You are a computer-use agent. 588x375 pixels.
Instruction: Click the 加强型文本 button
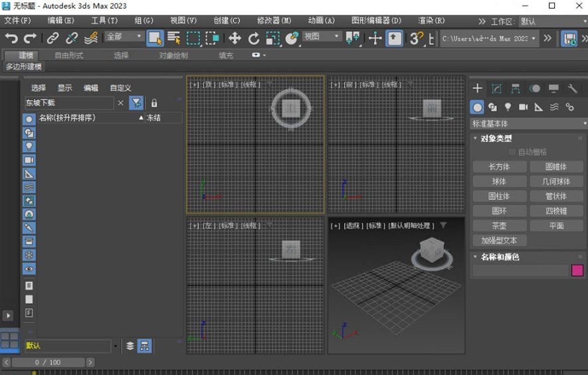click(500, 240)
